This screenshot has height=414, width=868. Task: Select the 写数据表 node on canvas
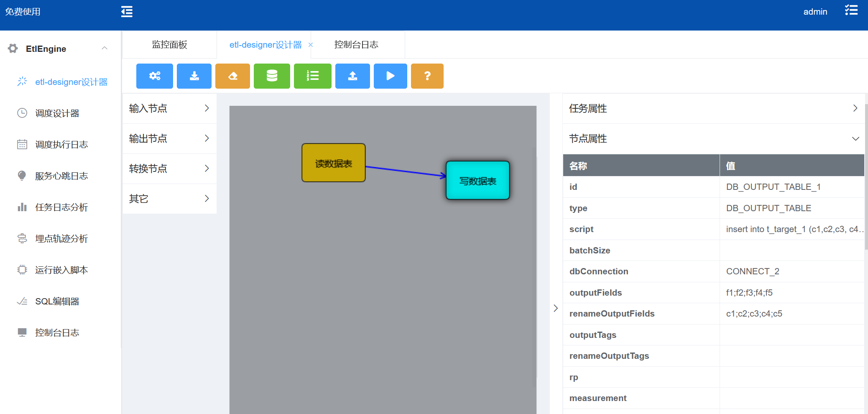pyautogui.click(x=478, y=181)
